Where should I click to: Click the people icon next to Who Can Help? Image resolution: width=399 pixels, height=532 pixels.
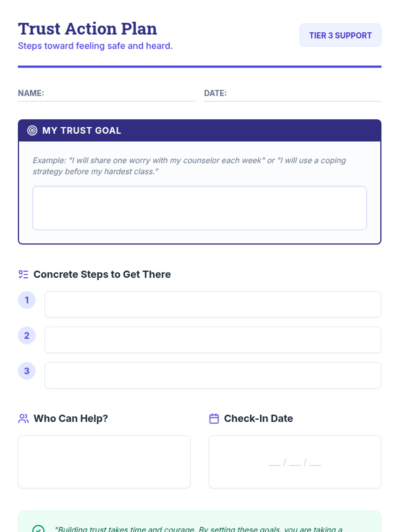click(23, 418)
